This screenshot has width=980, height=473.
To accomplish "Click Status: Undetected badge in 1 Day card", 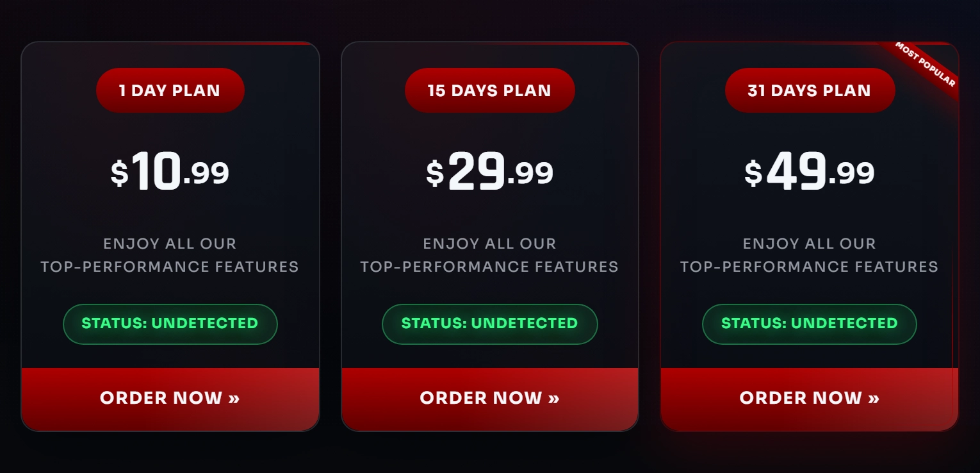I will [170, 324].
